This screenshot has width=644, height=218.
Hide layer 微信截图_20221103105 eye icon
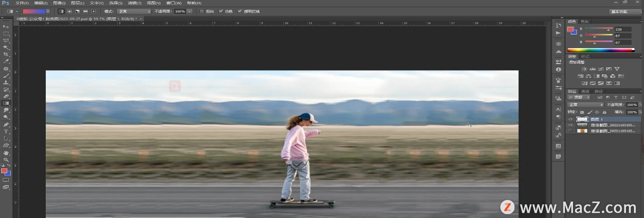tap(570, 125)
